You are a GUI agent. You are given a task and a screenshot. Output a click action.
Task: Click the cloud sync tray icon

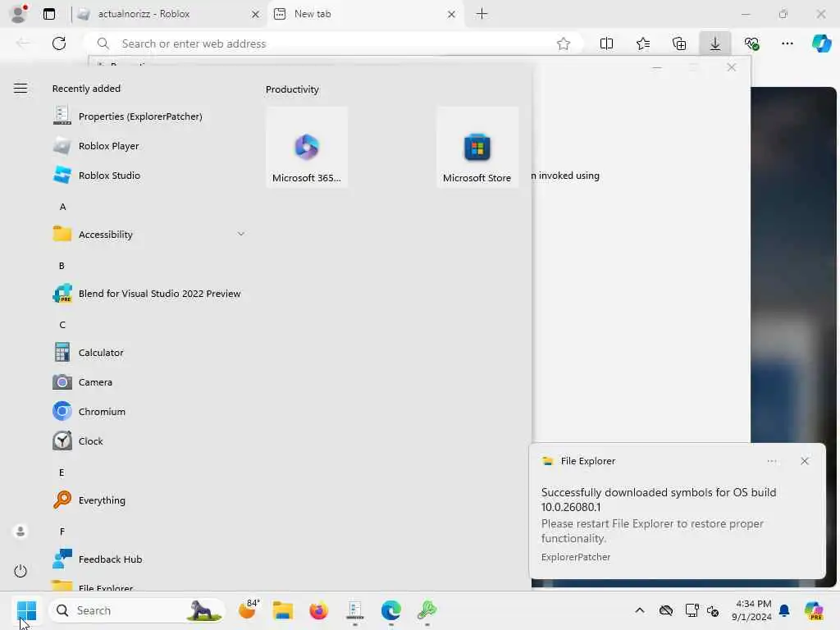pyautogui.click(x=666, y=610)
